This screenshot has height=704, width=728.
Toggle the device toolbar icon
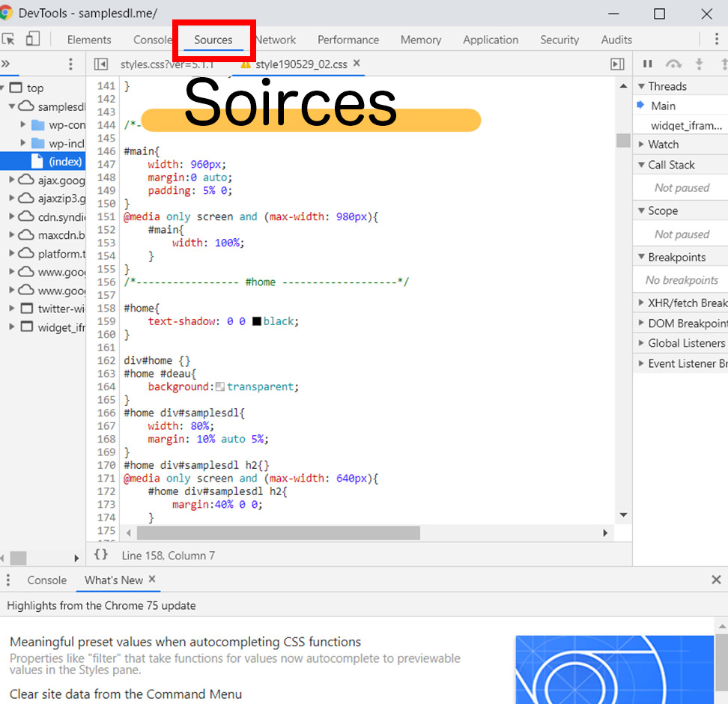(33, 39)
